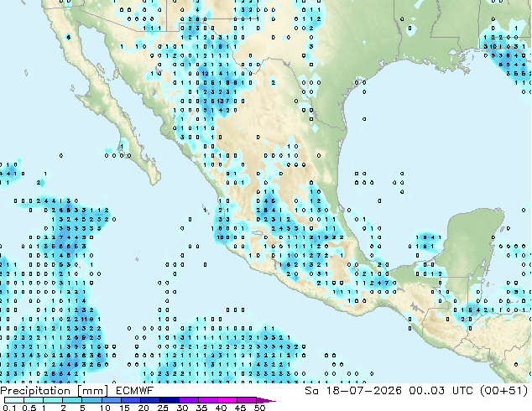Click the 5–10 mm legend swatch
The height and width of the screenshot is (411, 532).
(x=92, y=400)
